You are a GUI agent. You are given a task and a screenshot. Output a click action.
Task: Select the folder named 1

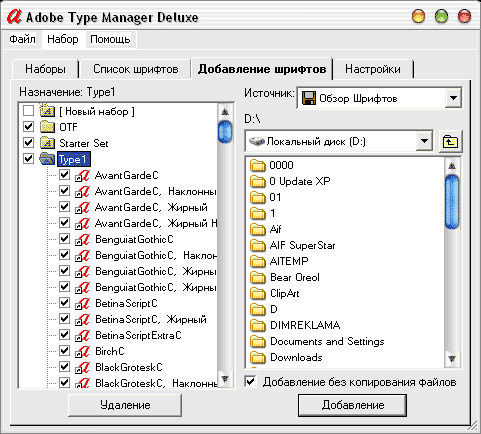(x=273, y=213)
